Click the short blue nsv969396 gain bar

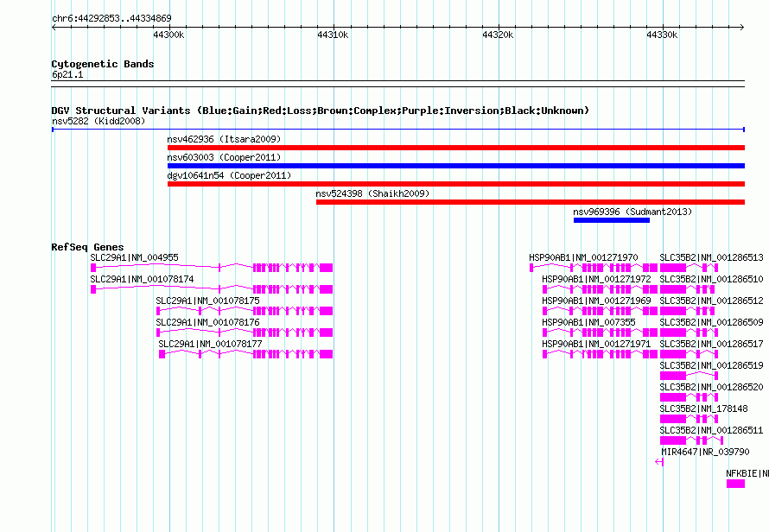point(612,220)
